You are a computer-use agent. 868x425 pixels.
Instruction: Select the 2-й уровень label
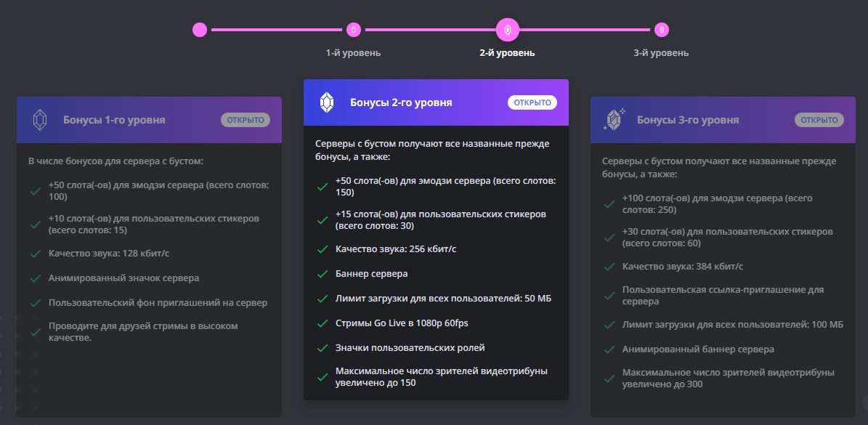pyautogui.click(x=507, y=53)
